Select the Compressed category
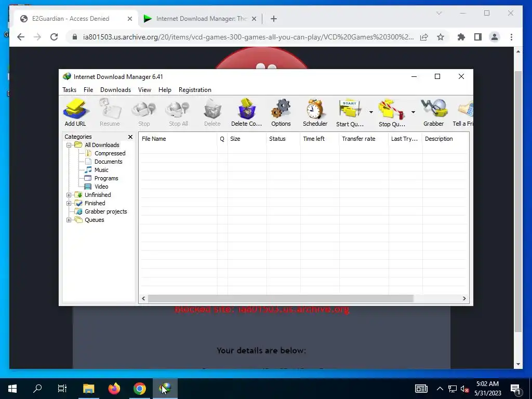Viewport: 532px width, 399px height. (x=110, y=153)
